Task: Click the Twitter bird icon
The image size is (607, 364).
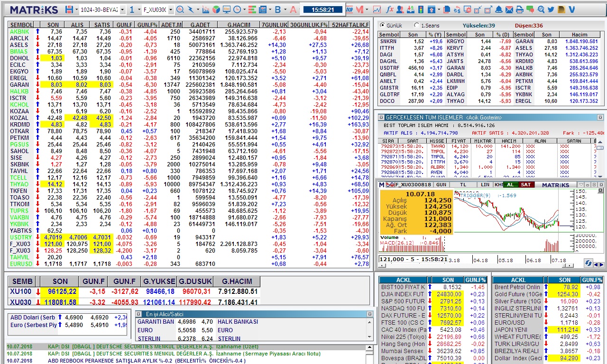Action: (x=551, y=9)
